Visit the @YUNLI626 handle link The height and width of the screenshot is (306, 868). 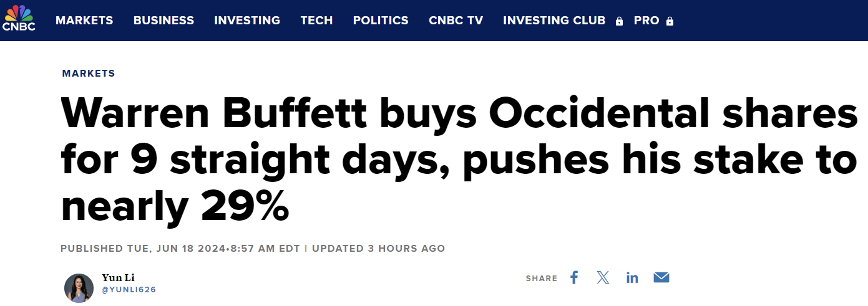pos(129,290)
